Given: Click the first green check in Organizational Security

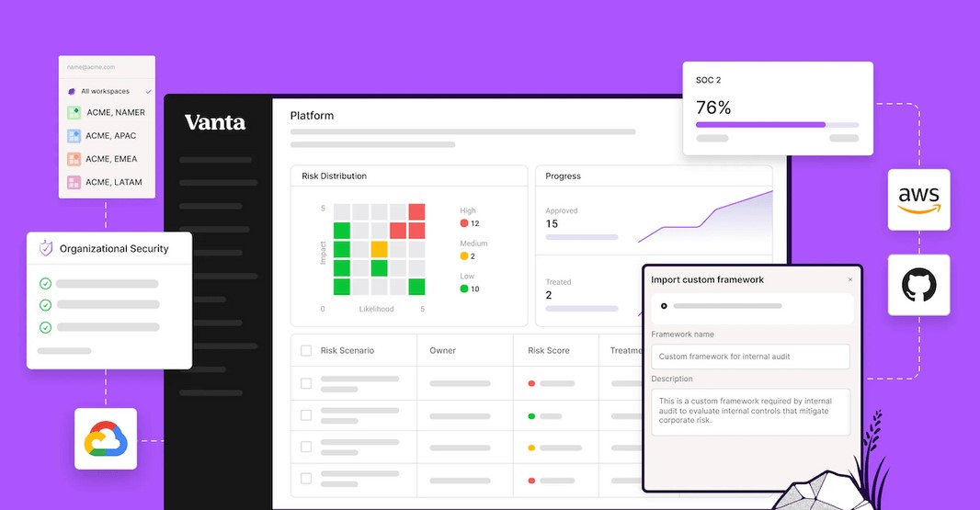Looking at the screenshot, I should tap(45, 284).
